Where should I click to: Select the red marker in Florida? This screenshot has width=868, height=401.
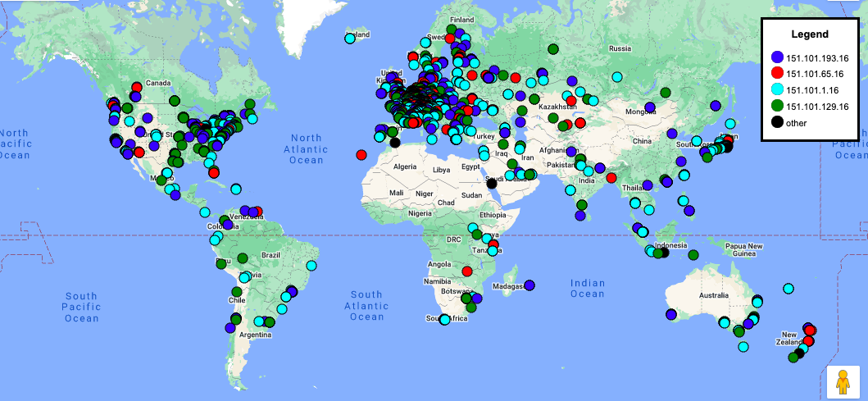(x=214, y=172)
